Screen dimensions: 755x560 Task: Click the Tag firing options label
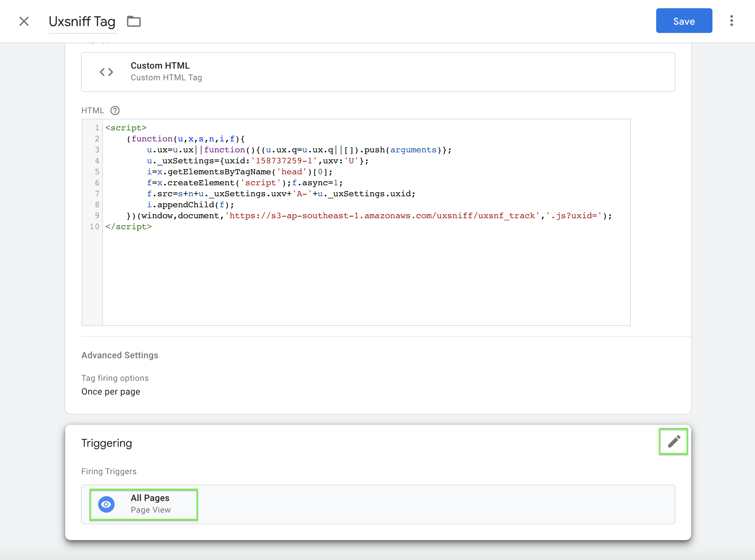click(115, 378)
